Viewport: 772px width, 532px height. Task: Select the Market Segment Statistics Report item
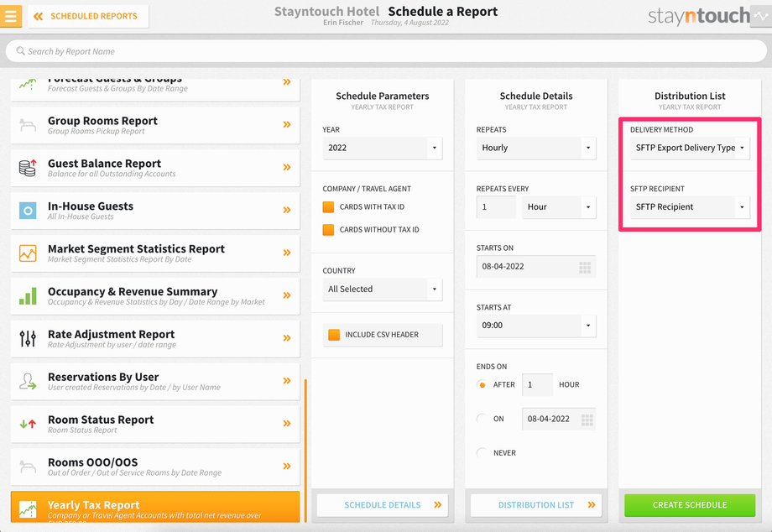point(155,253)
